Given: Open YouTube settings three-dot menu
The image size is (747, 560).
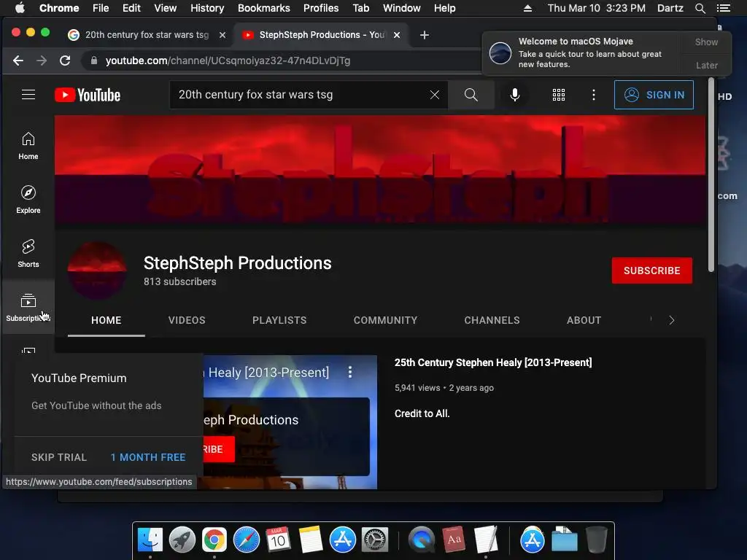Looking at the screenshot, I should (594, 95).
